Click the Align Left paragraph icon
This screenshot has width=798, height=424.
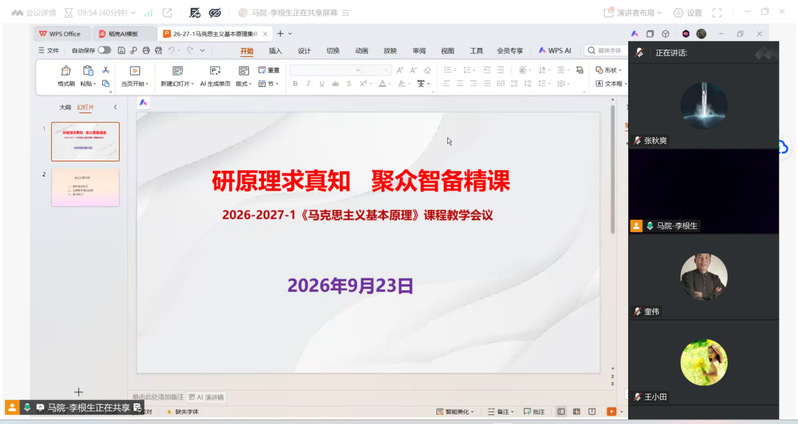coord(446,83)
